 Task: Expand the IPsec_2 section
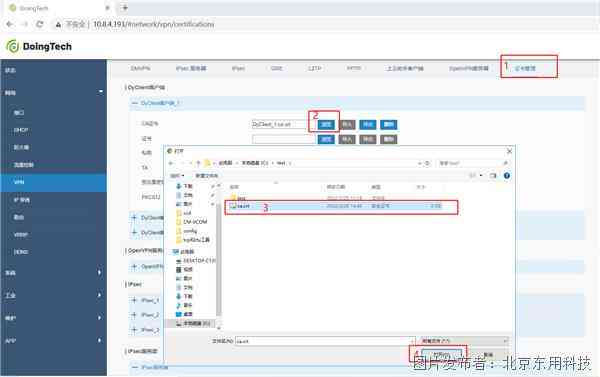(134, 315)
